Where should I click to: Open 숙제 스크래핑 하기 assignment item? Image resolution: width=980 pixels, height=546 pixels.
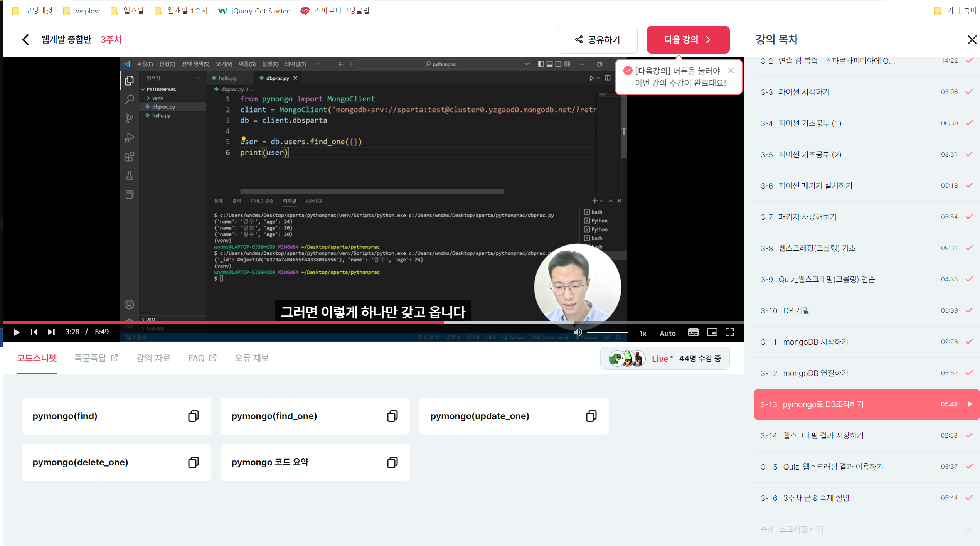pyautogui.click(x=867, y=529)
